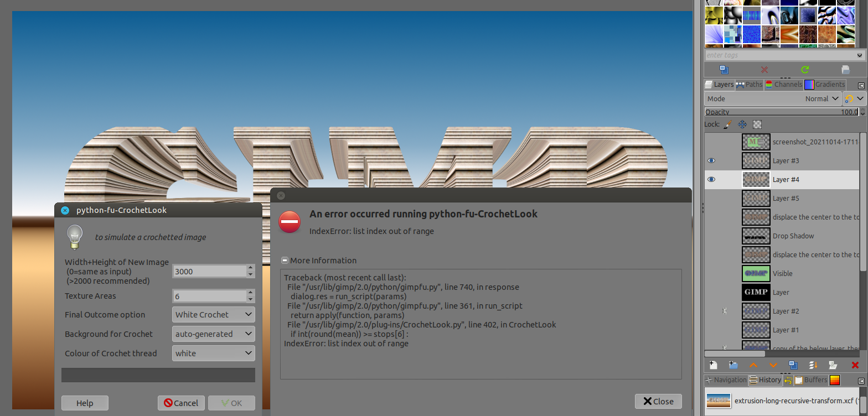Increase Width+Height value with up arrow
The image size is (868, 416).
click(x=250, y=268)
